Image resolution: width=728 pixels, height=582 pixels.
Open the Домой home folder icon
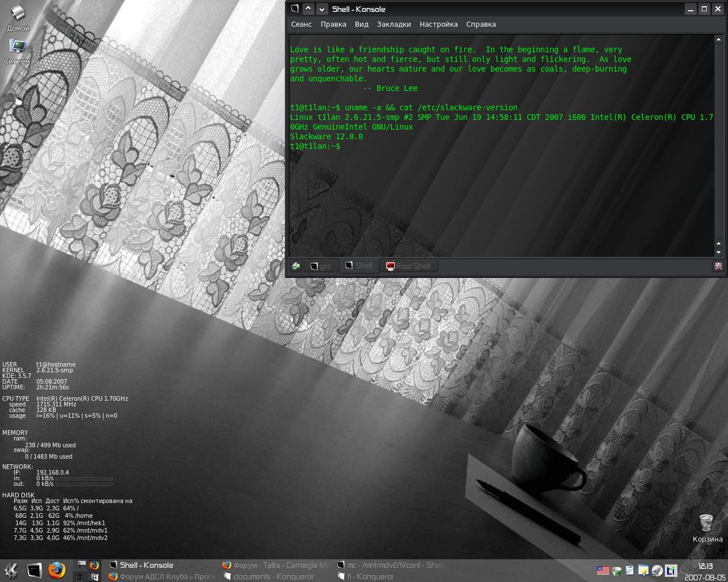click(18, 14)
